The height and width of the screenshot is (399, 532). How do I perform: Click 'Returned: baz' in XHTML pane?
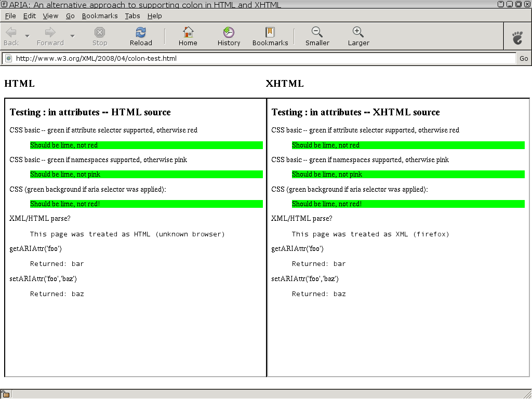point(319,294)
